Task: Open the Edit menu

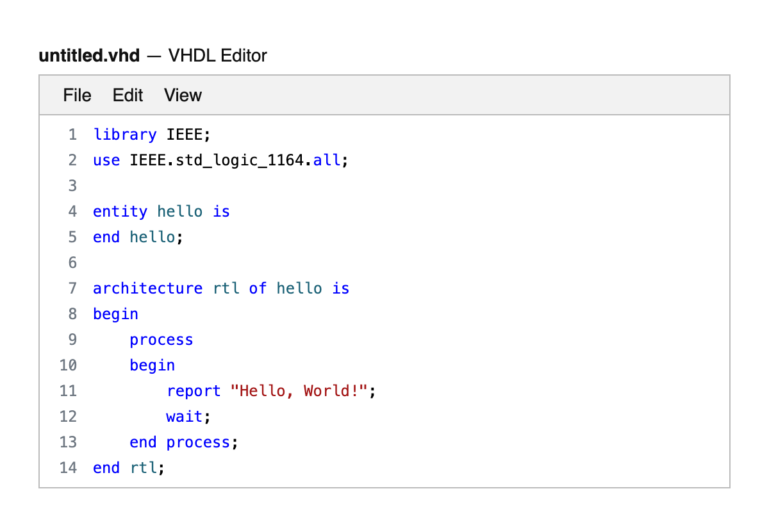Action: (x=128, y=95)
